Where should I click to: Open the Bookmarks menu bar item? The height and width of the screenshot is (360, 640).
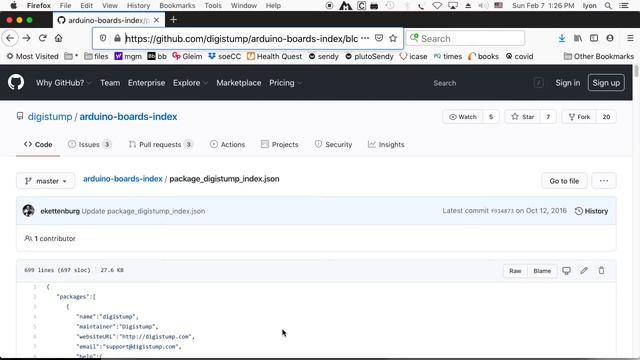click(x=177, y=6)
